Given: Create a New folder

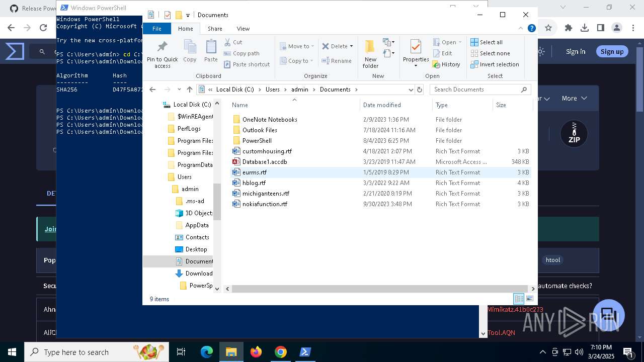Looking at the screenshot, I should (x=370, y=54).
